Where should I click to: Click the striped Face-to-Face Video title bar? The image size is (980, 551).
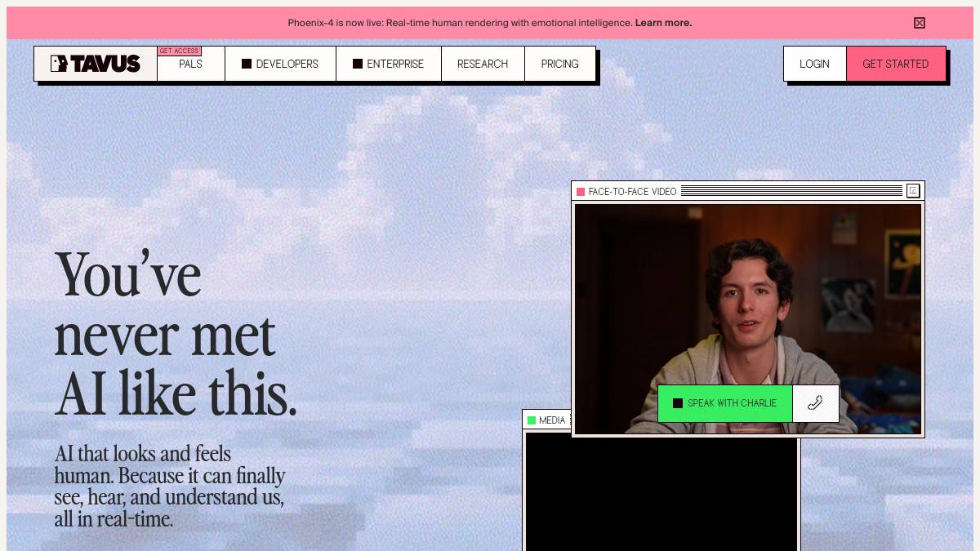coord(791,191)
